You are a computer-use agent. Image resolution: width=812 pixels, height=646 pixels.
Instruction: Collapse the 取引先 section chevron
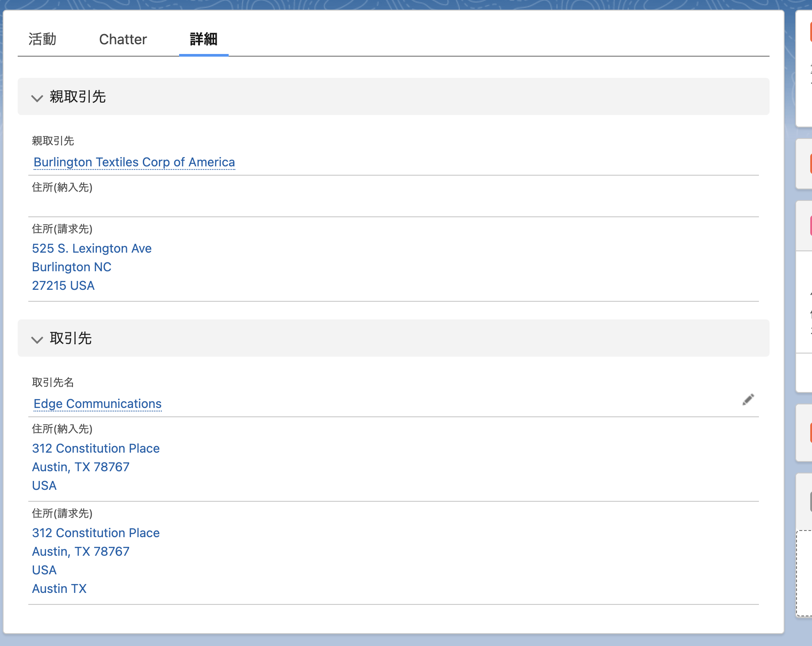[x=37, y=339]
